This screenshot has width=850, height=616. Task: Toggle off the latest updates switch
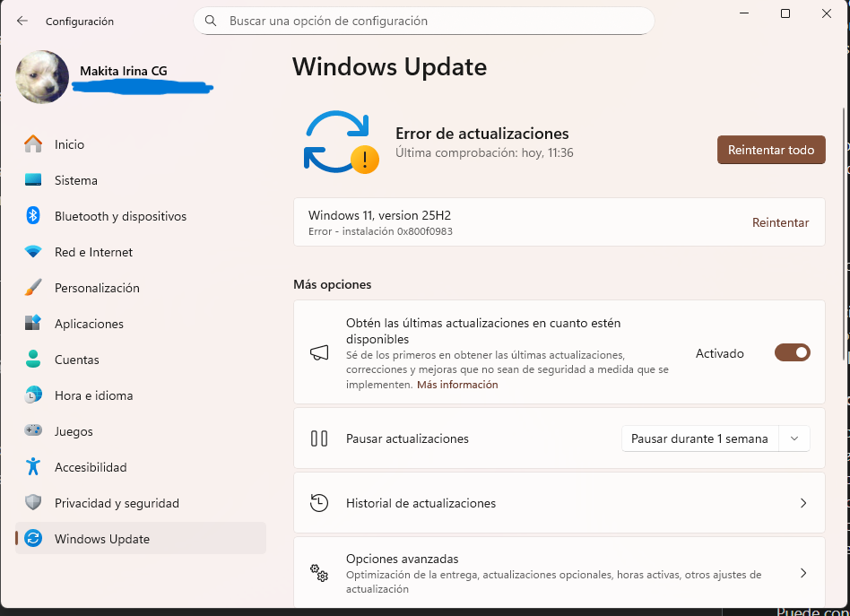[x=792, y=352]
